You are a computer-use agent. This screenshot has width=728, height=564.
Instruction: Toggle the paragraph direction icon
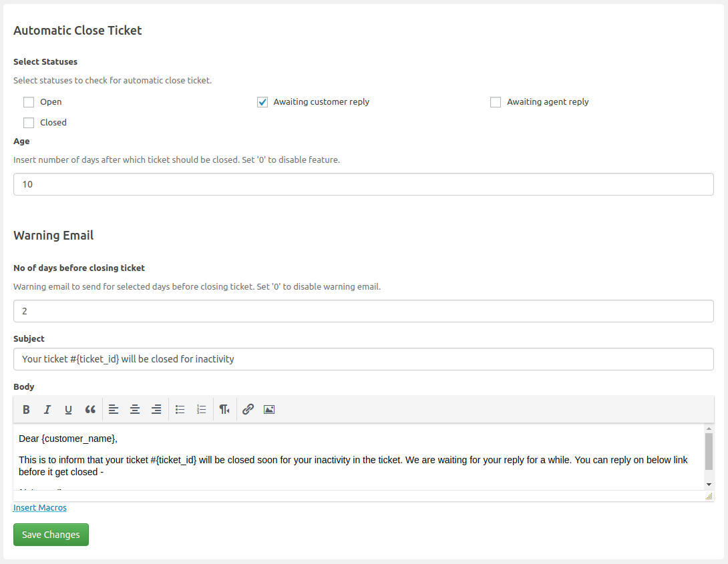(224, 409)
